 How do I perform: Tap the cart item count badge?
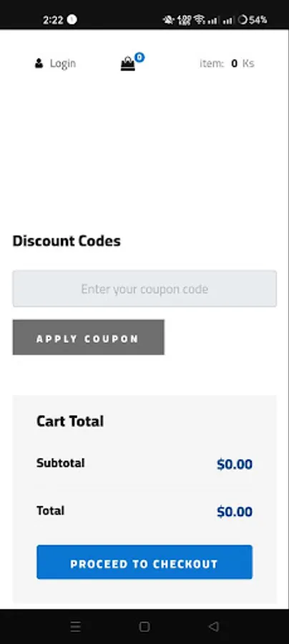[139, 57]
